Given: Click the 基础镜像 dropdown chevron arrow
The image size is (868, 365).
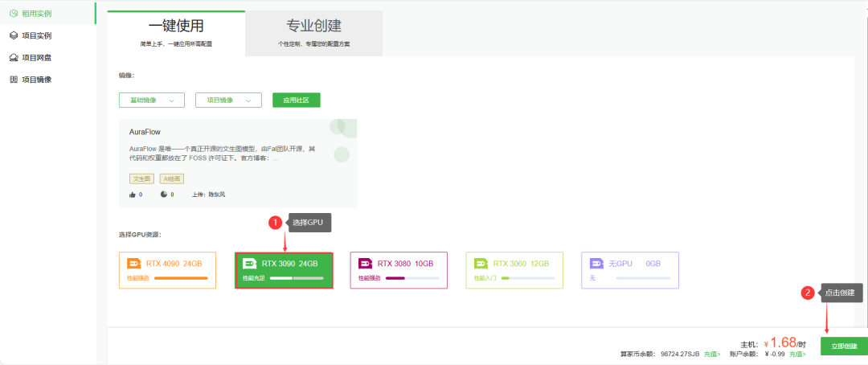Looking at the screenshot, I should tap(172, 100).
